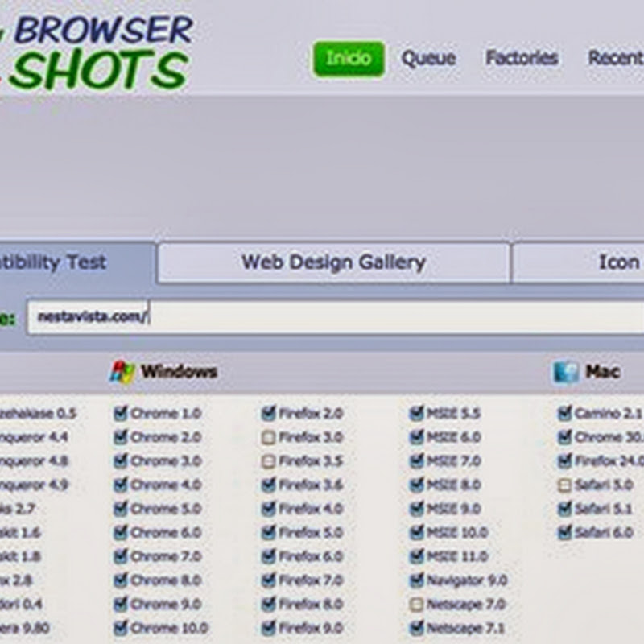
Task: Open the Icon tab
Action: point(596,262)
